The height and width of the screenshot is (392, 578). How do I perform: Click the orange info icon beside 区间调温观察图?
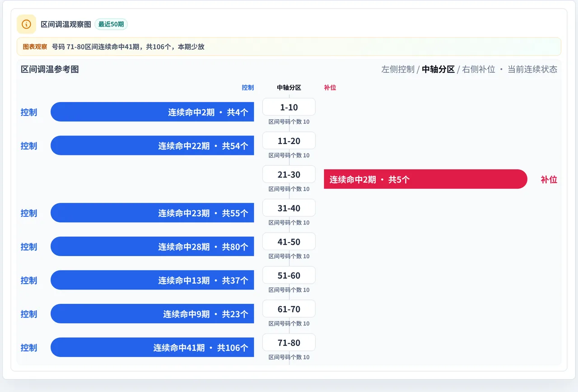pyautogui.click(x=26, y=24)
